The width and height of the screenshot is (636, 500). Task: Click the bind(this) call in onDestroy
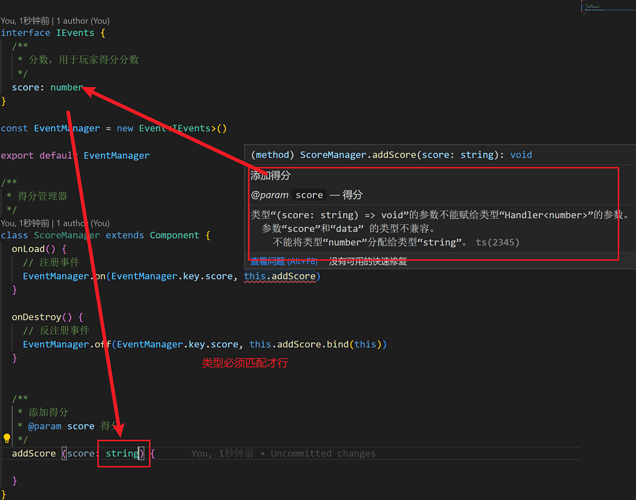pyautogui.click(x=354, y=344)
